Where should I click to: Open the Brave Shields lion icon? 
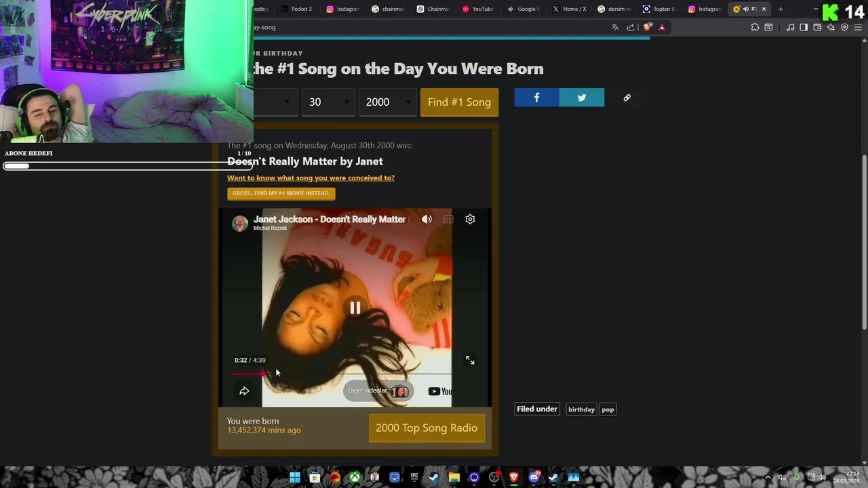click(648, 27)
